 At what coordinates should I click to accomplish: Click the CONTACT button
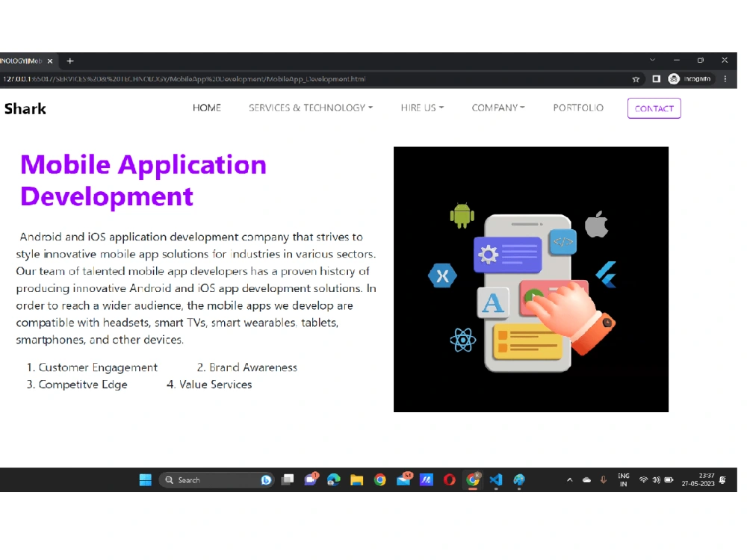pos(654,108)
